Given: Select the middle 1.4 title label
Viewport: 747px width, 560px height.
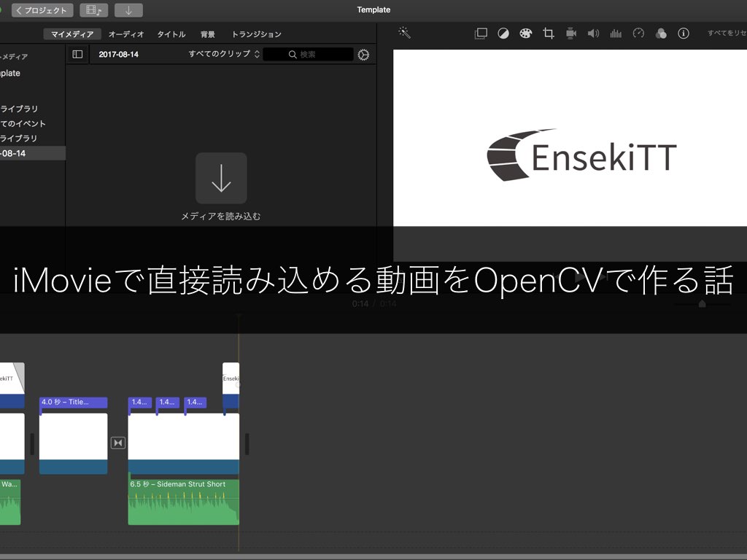Looking at the screenshot, I should click(168, 402).
